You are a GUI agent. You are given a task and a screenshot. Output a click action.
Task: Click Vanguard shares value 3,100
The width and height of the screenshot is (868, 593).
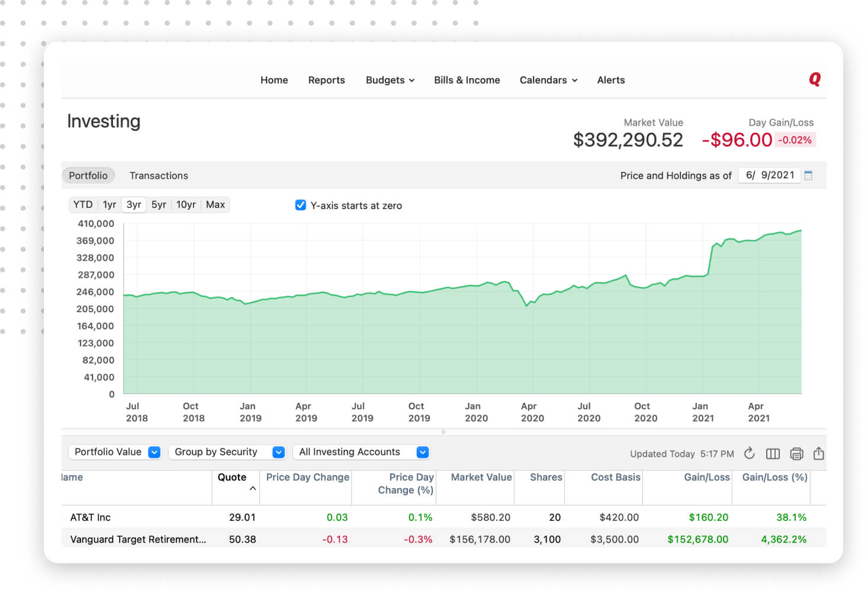tap(546, 539)
